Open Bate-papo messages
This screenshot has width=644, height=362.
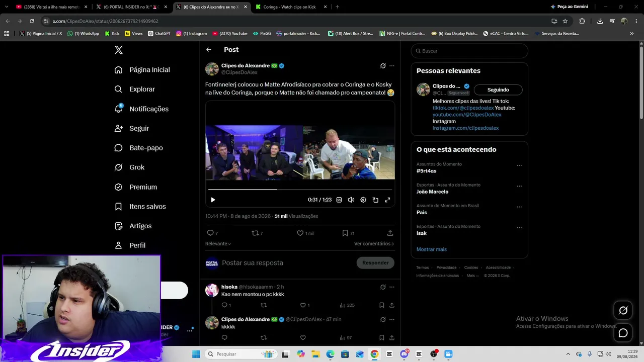pos(139,148)
